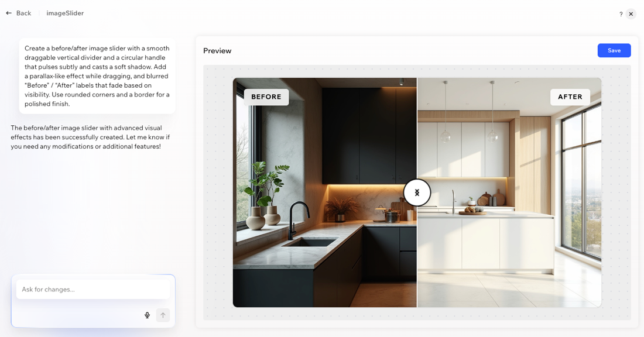Close the editor with the X icon

point(631,14)
